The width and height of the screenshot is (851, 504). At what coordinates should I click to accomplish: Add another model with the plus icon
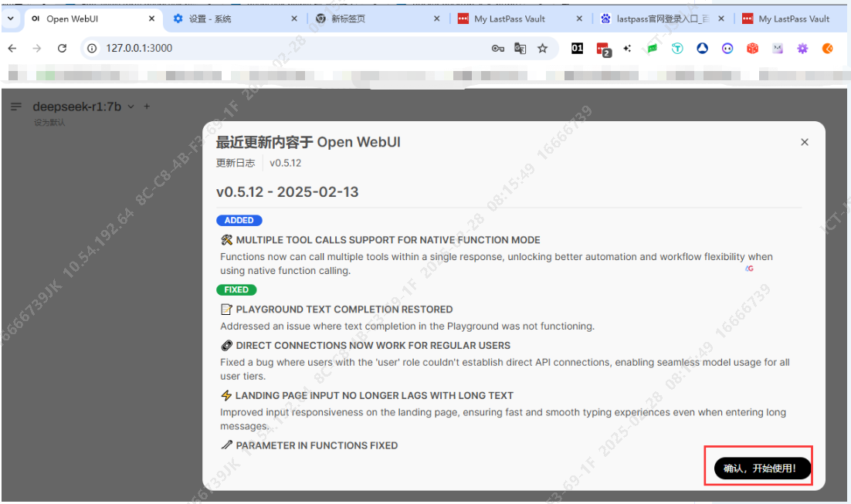(147, 107)
